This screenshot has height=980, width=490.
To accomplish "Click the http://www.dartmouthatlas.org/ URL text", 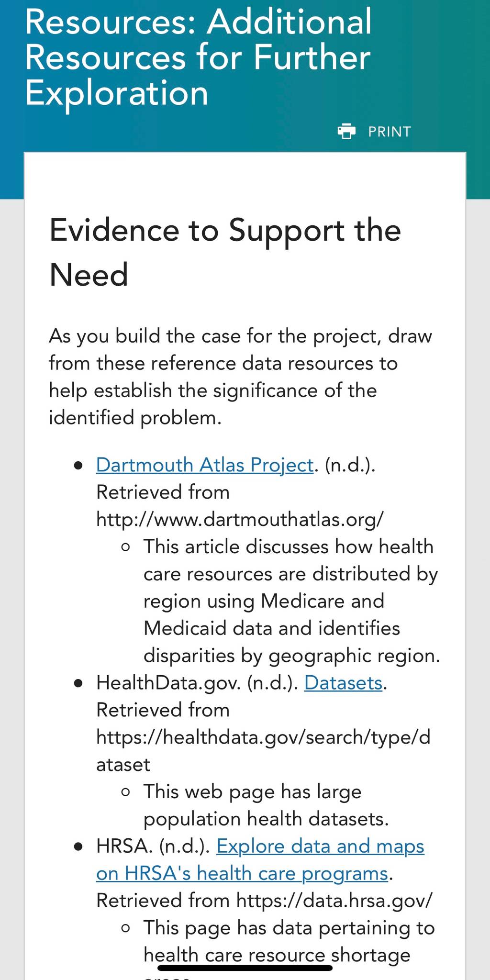I will pyautogui.click(x=240, y=519).
